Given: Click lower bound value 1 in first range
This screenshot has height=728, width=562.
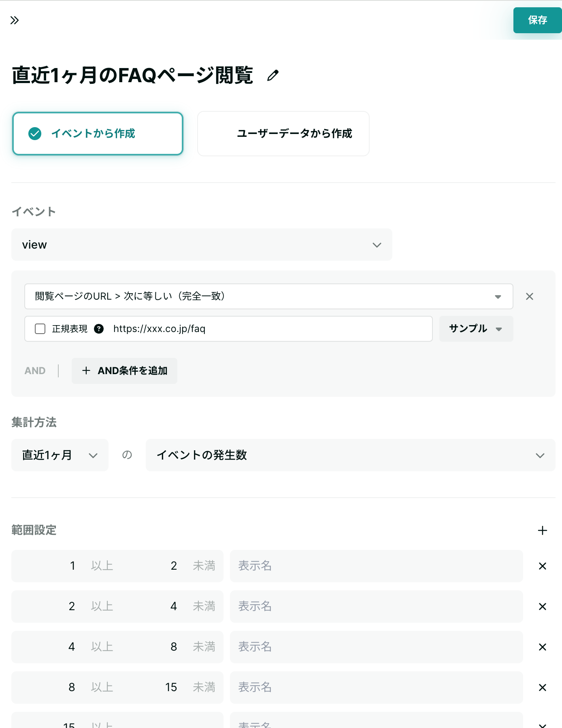Looking at the screenshot, I should click(x=72, y=566).
